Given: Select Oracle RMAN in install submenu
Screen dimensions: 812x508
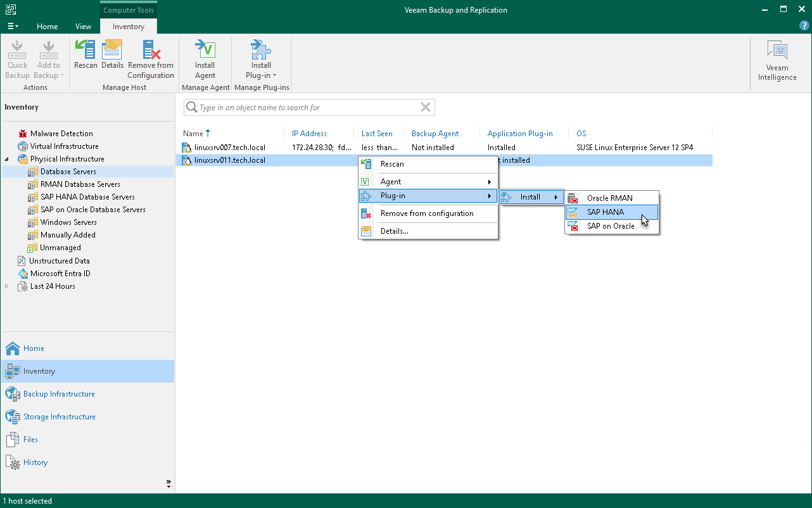Looking at the screenshot, I should pos(612,198).
